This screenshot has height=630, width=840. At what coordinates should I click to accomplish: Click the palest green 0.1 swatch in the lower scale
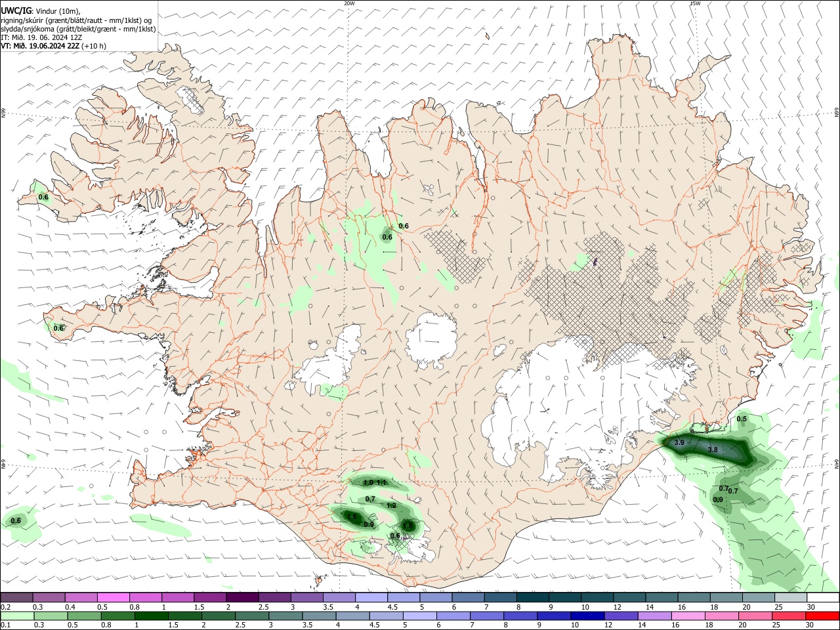click(17, 616)
